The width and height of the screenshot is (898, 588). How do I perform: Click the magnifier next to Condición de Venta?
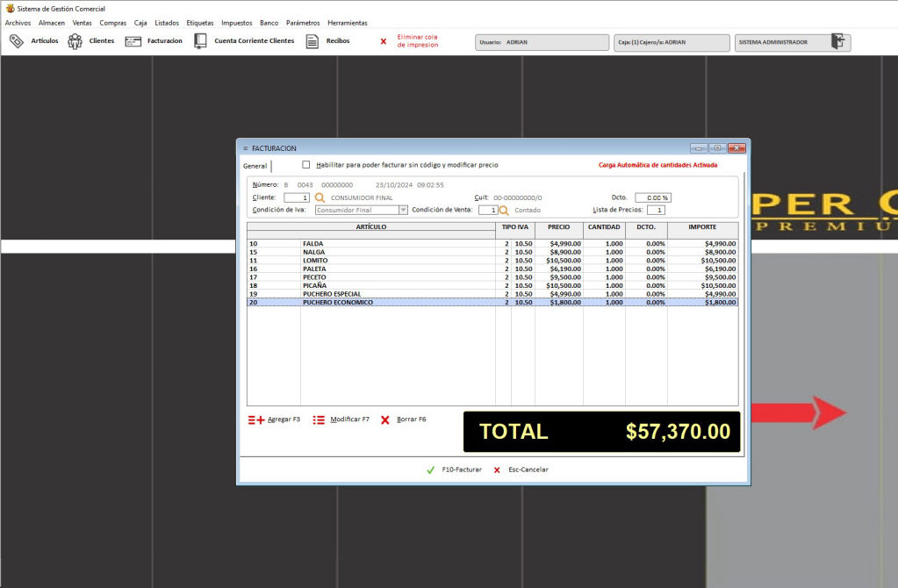[x=503, y=210]
